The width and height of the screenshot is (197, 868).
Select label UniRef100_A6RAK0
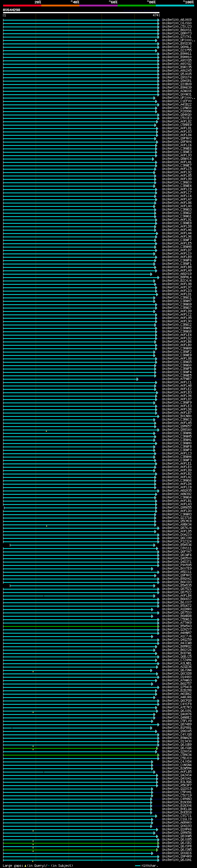pos(177,823)
